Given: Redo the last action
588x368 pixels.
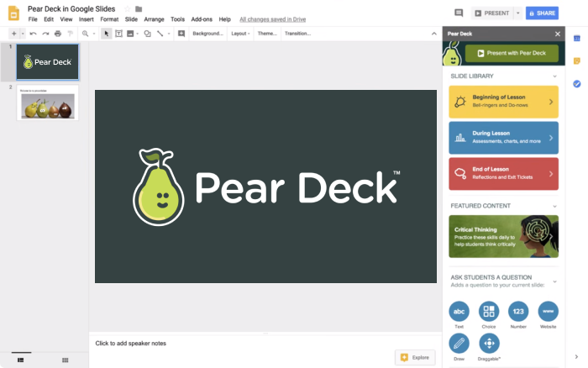Looking at the screenshot, I should [x=45, y=34].
